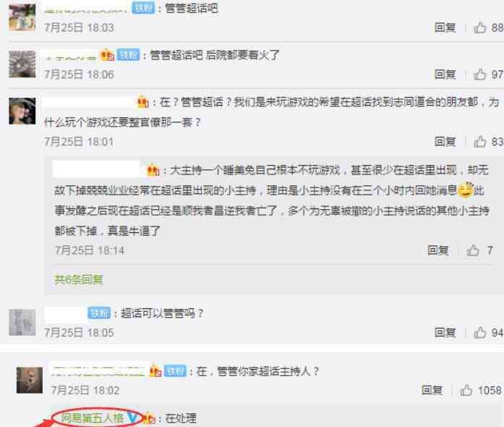
Task: Expand the 共6条回复 replies link
Action: click(79, 279)
